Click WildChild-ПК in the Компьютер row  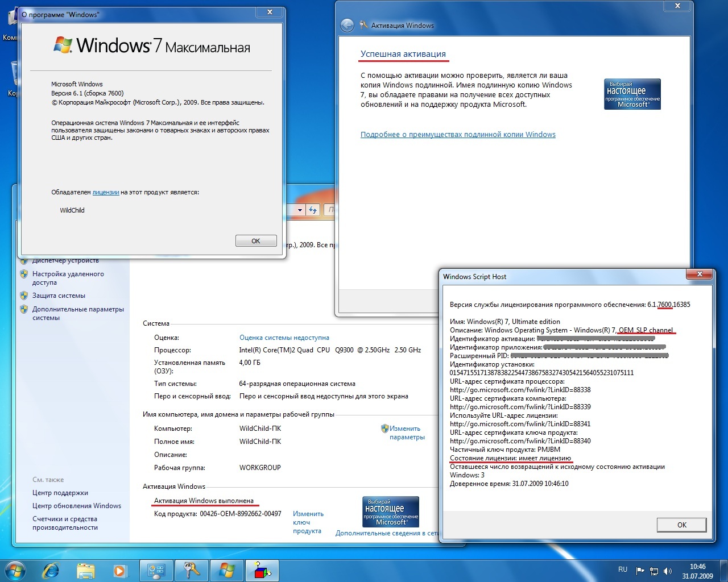coord(260,429)
